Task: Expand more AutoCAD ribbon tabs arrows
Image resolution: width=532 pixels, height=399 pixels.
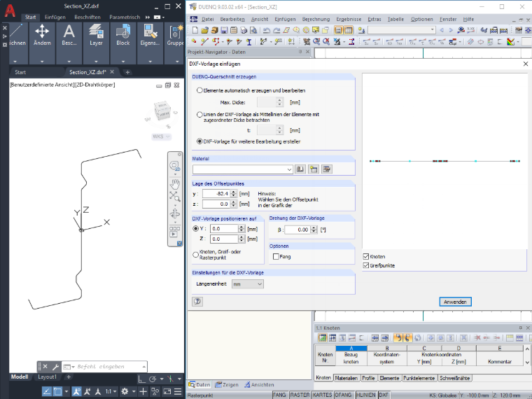Action: point(148,17)
